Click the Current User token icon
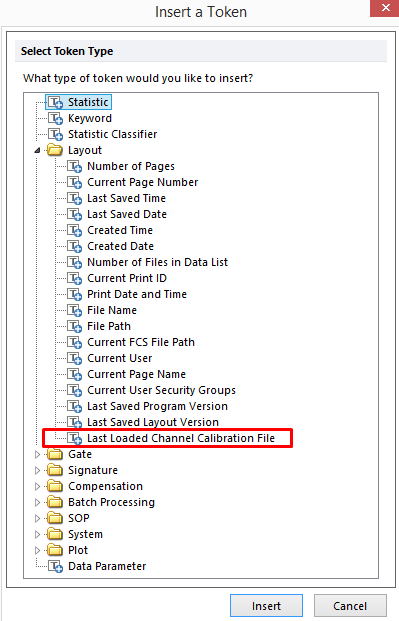399x621 pixels. point(74,358)
